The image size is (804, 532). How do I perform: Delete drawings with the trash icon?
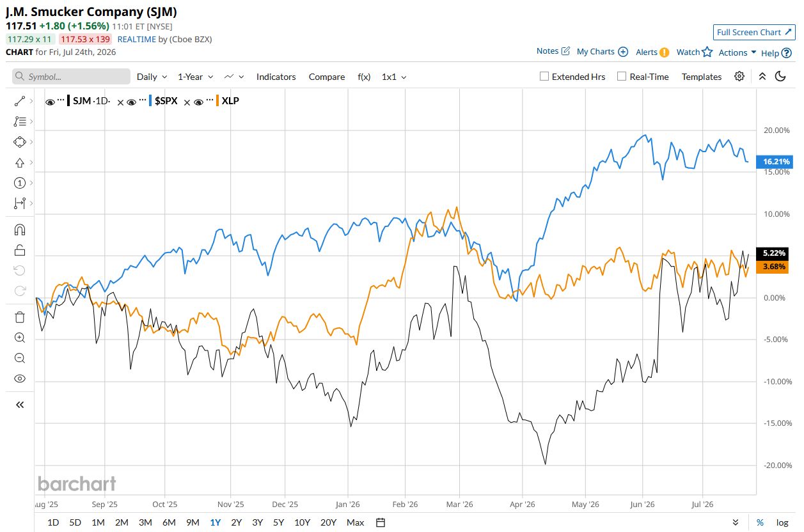(x=19, y=317)
